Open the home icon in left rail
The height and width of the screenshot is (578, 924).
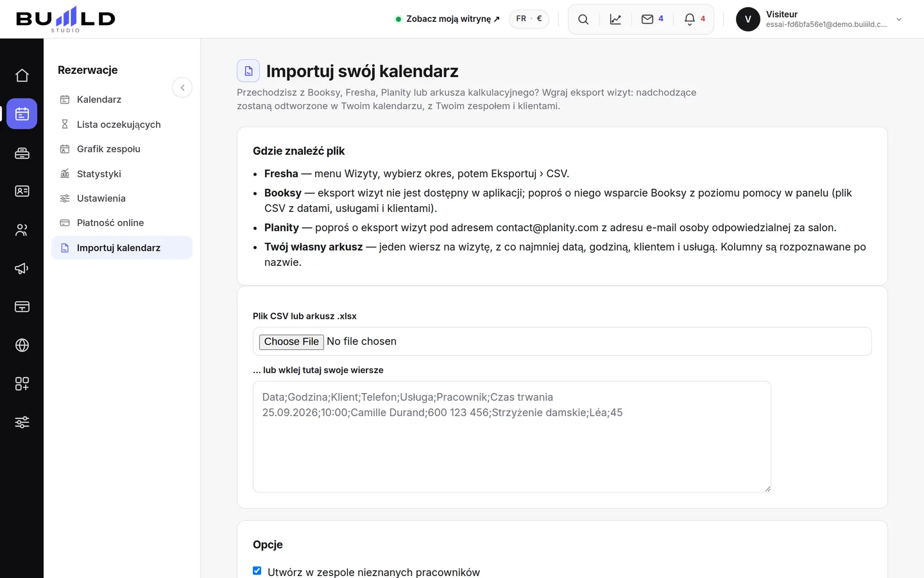22,76
